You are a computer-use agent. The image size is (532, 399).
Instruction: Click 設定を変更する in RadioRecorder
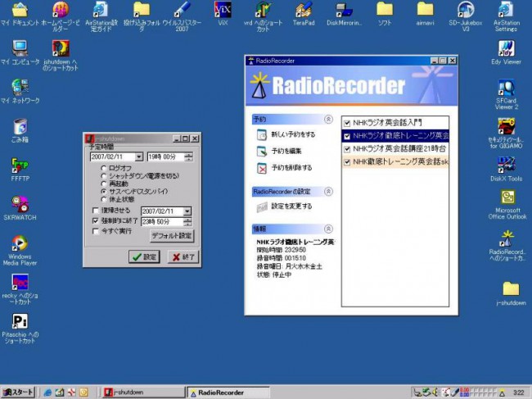pos(291,206)
